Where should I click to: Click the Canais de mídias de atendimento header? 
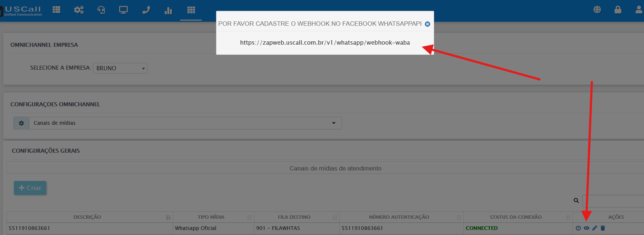click(x=335, y=168)
